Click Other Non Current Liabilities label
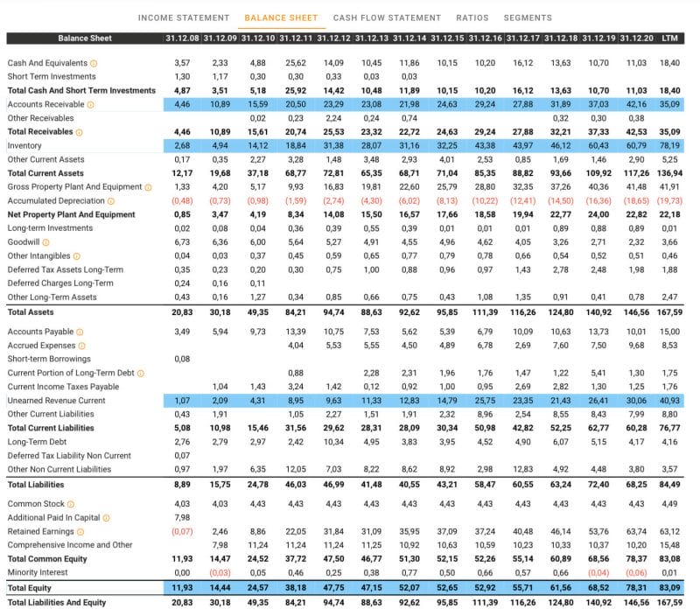 click(x=59, y=469)
